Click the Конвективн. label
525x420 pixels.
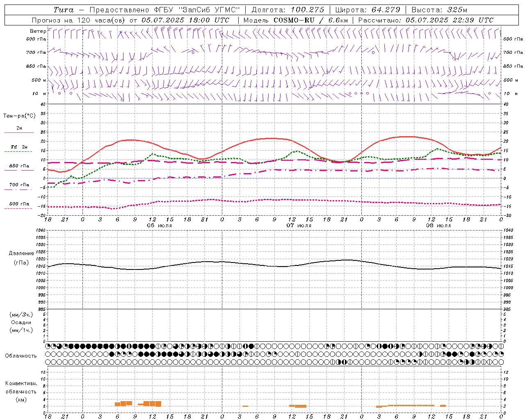[21, 383]
